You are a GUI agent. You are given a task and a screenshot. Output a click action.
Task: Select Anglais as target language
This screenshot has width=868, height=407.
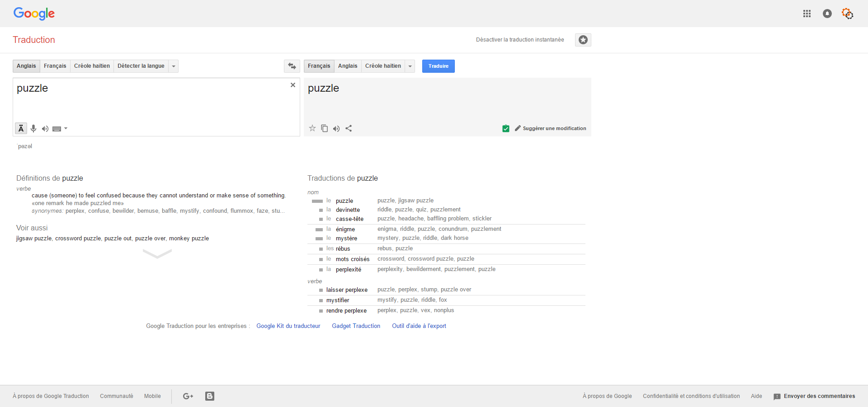point(347,66)
